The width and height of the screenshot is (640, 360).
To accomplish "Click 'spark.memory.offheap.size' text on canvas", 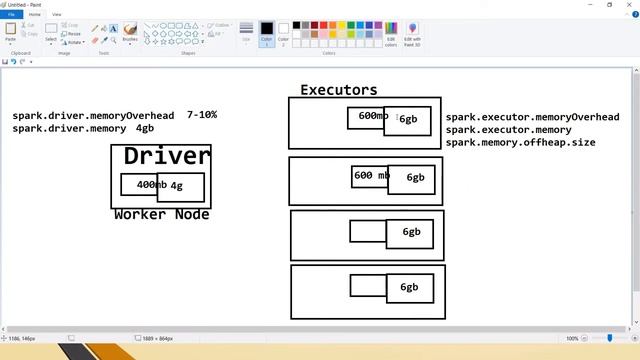I will tap(520, 142).
